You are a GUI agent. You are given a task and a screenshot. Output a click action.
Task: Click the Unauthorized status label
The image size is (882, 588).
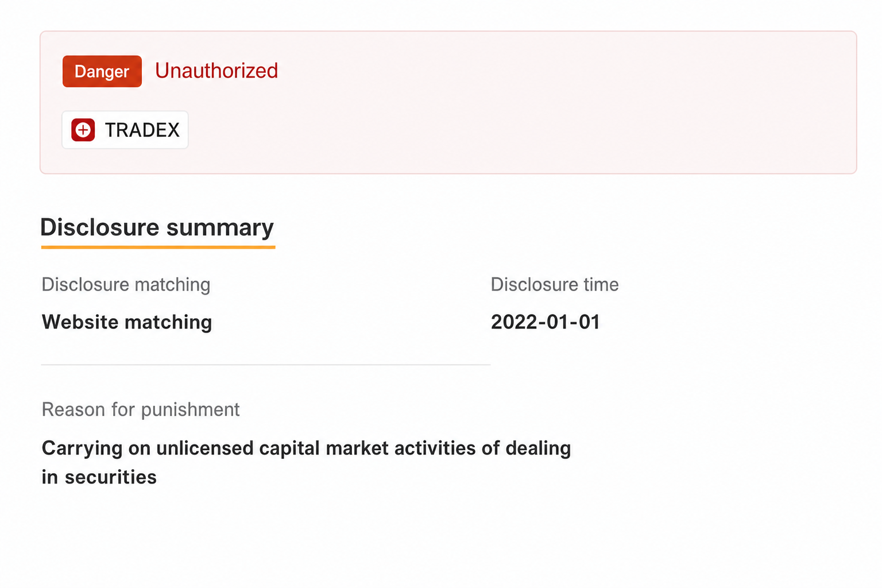click(216, 71)
